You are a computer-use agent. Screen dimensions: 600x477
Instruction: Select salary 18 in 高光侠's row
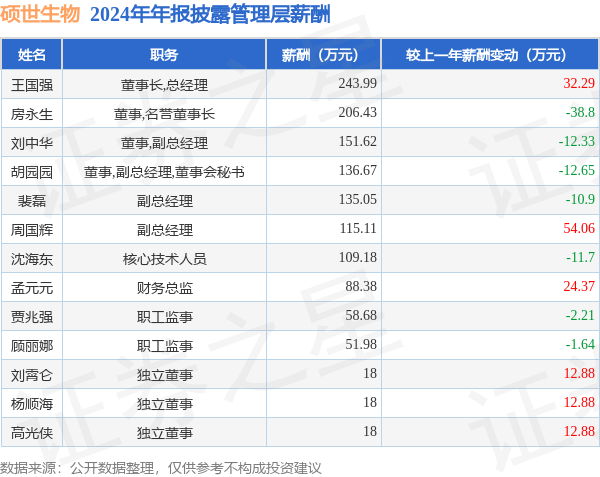coord(370,432)
